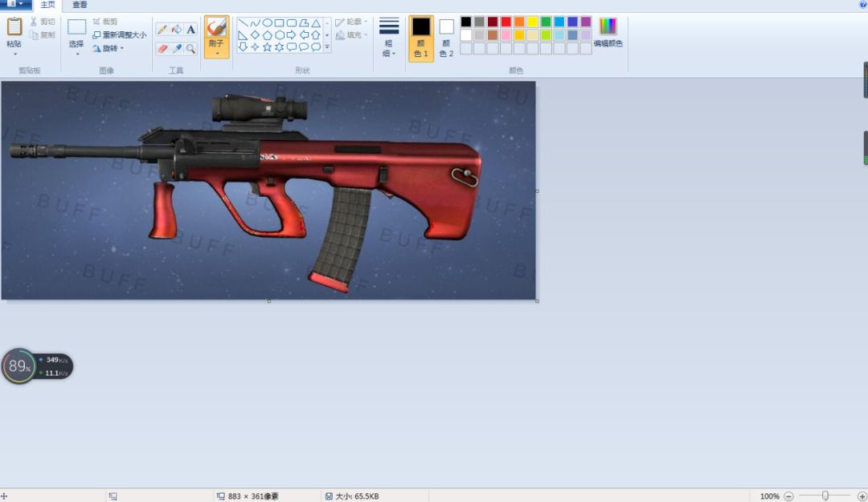This screenshot has height=502, width=868.
Task: Select the Pencil tool
Action: [x=162, y=30]
